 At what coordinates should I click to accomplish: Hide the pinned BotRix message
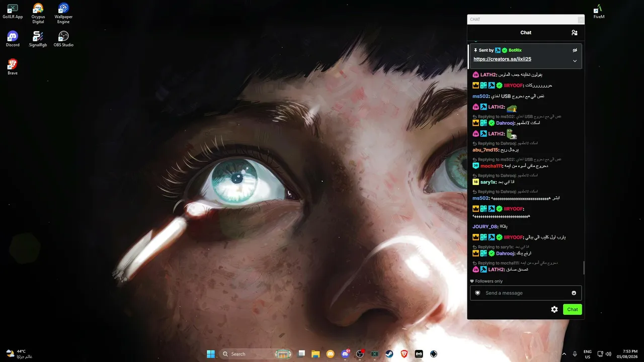(575, 50)
